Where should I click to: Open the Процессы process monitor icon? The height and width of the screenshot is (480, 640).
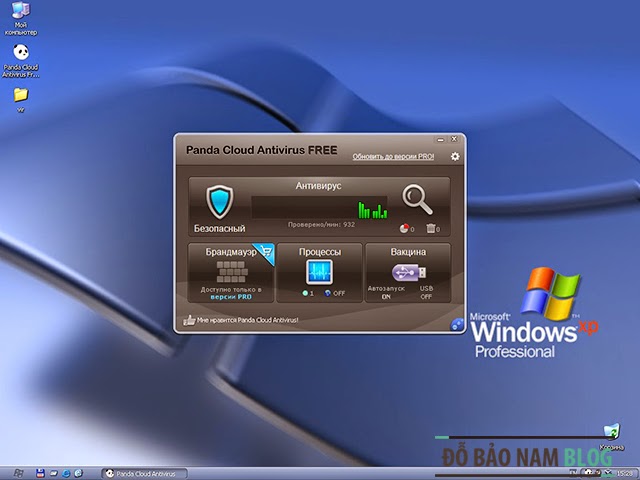click(319, 272)
